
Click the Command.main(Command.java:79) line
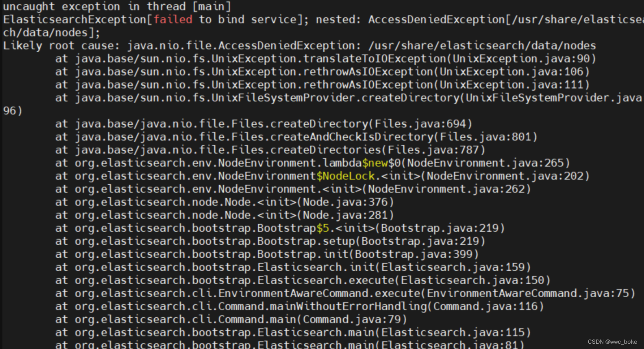(231, 319)
